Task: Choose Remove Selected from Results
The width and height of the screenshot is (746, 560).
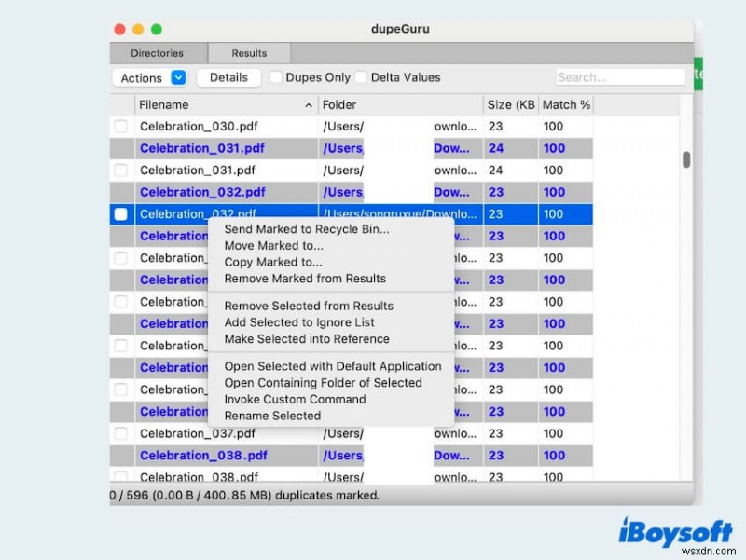Action: tap(309, 306)
